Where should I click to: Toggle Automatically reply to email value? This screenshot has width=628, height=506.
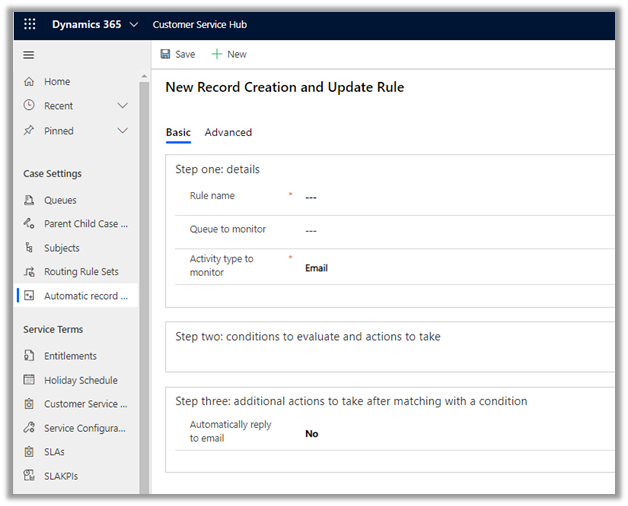312,434
